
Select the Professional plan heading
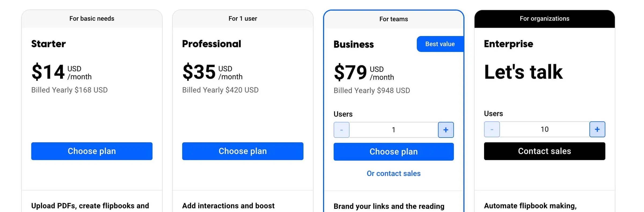(211, 44)
